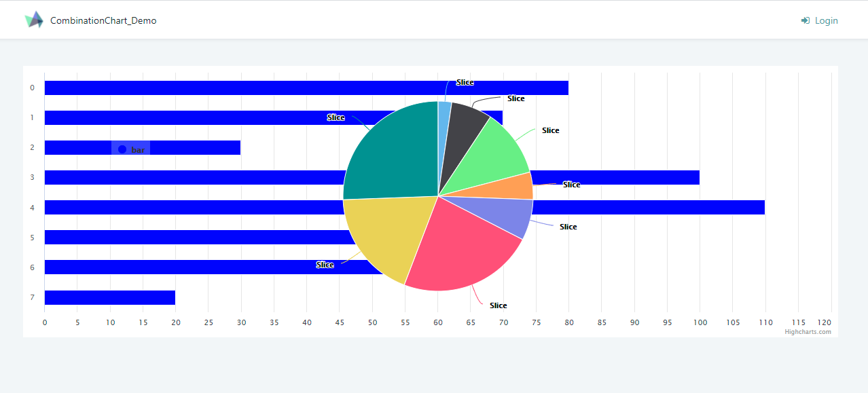Screen dimensions: 868x393
Task: Click the CombinationChart_Demo brand title
Action: click(x=103, y=21)
